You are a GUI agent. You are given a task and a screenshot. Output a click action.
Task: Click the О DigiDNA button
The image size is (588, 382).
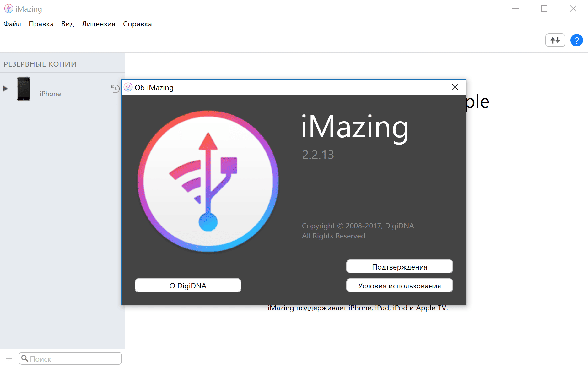click(x=188, y=285)
